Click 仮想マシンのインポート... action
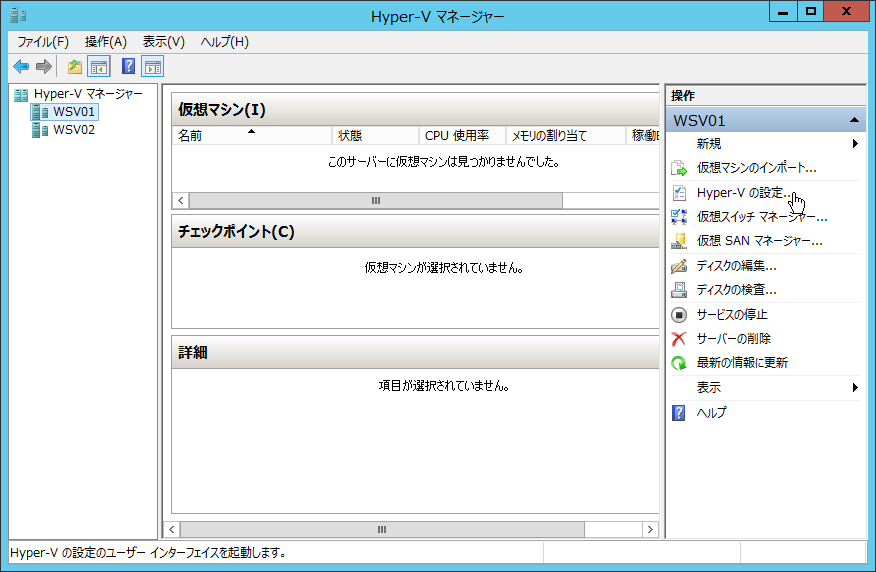 [x=756, y=168]
